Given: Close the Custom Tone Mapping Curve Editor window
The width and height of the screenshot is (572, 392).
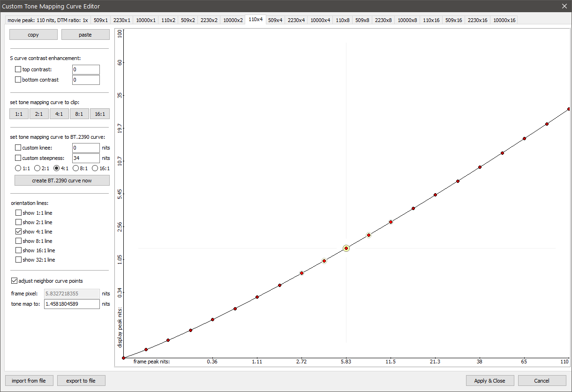Looking at the screenshot, I should [564, 6].
